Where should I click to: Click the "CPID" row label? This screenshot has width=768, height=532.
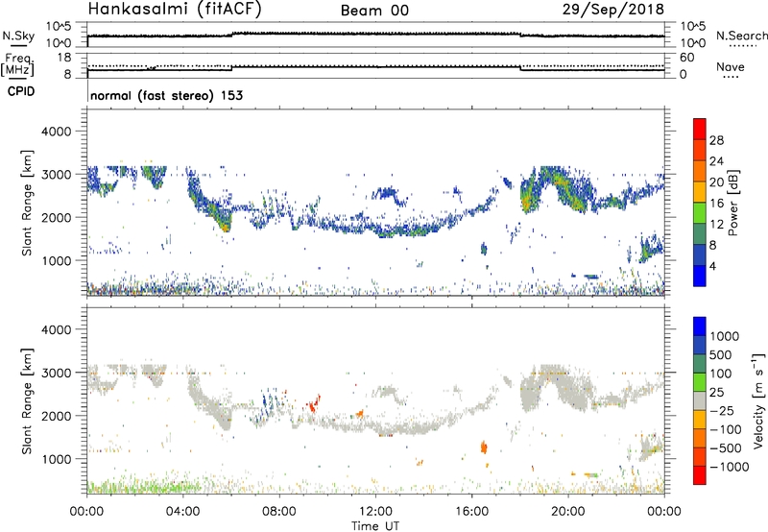tap(21, 91)
